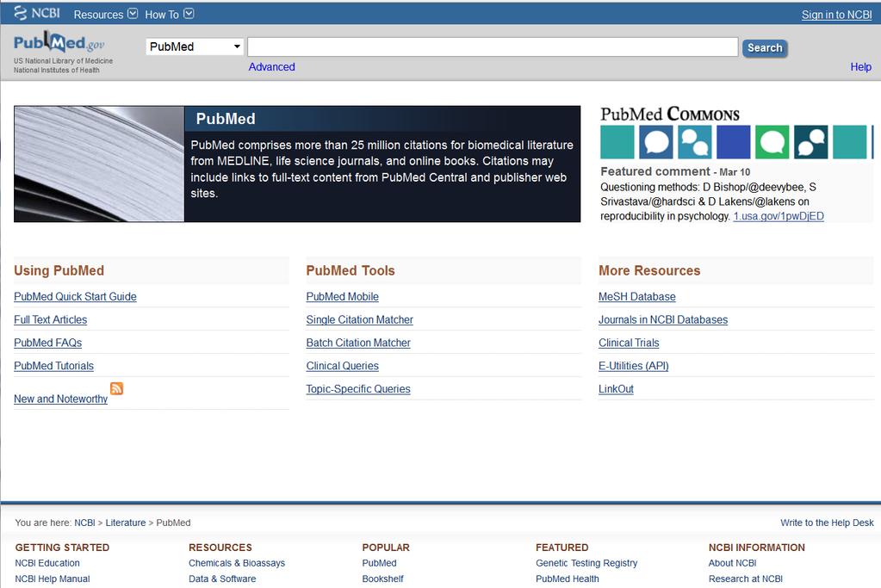Click the dark teal double bubble Commons tile
The height and width of the screenshot is (588, 881).
click(x=810, y=142)
